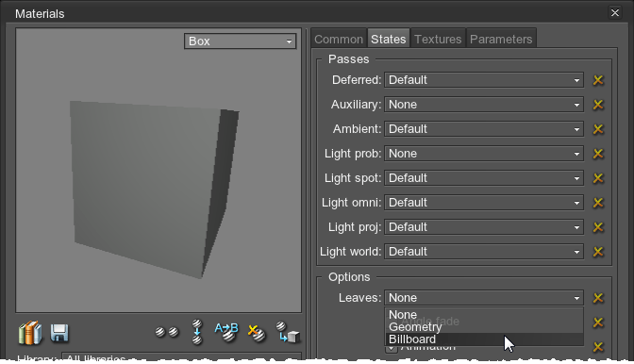Open the material libraries books icon

pyautogui.click(x=30, y=333)
